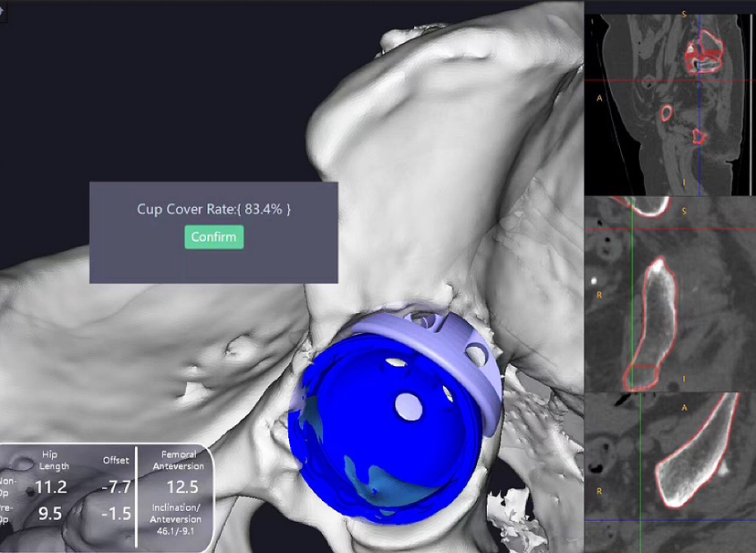Open the coronal CT slice view
Viewport: 756px width, 553px height.
point(669,294)
